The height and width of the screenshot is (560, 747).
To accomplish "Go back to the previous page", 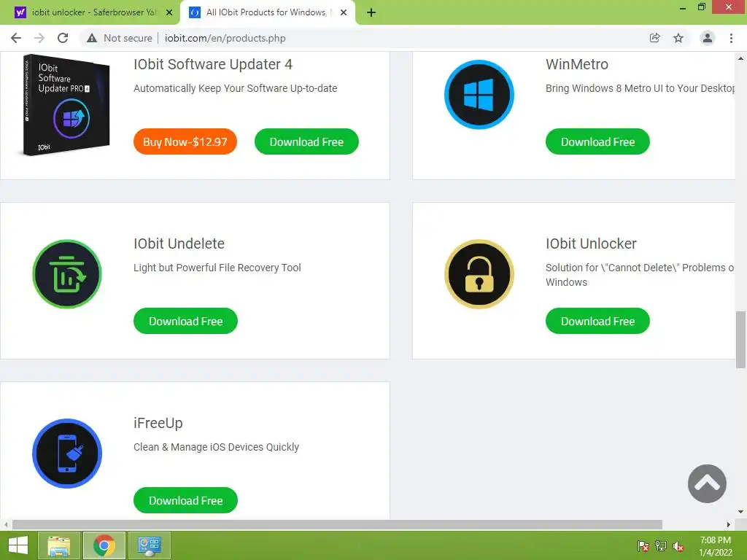I will 16,38.
